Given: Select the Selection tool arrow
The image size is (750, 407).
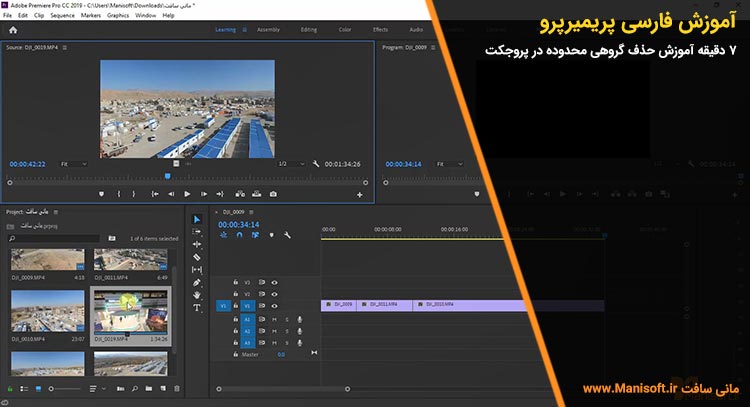Looking at the screenshot, I should coord(197,219).
